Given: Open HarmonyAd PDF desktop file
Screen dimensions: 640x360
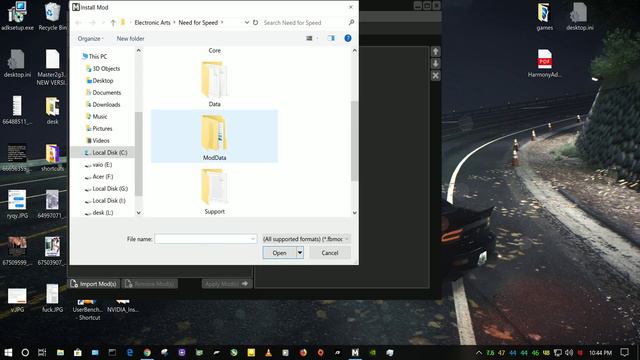Looking at the screenshot, I should point(544,63).
